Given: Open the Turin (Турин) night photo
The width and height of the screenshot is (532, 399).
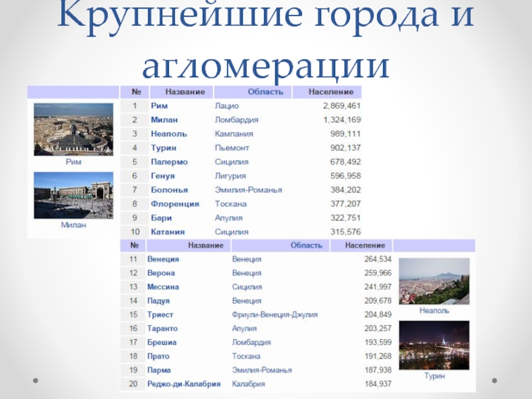Looking at the screenshot, I should pyautogui.click(x=434, y=345).
